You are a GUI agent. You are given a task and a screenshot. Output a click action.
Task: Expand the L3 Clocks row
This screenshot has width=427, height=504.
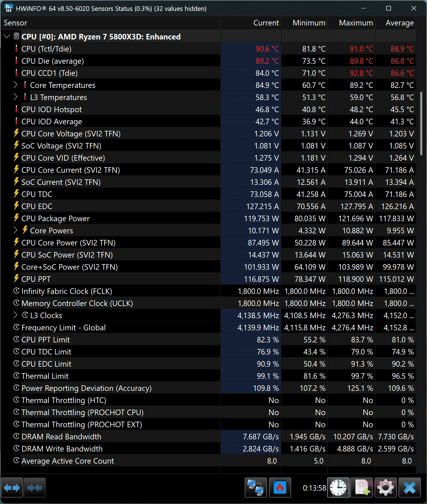pos(16,315)
